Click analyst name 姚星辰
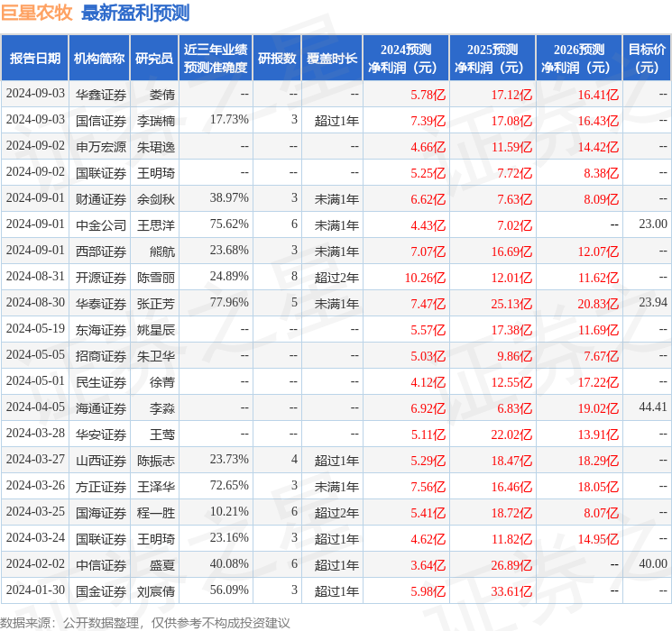Viewport: 672px width, 631px height. pyautogui.click(x=156, y=330)
